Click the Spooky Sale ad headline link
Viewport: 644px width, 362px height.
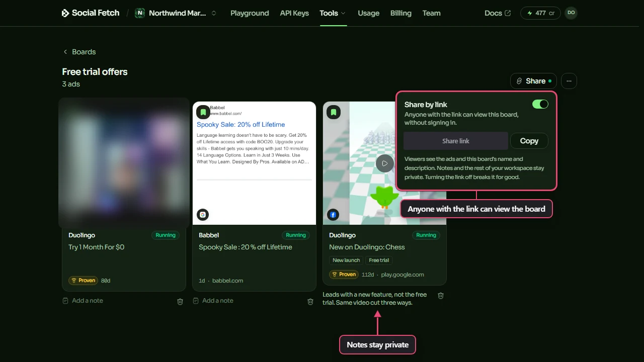pyautogui.click(x=241, y=125)
